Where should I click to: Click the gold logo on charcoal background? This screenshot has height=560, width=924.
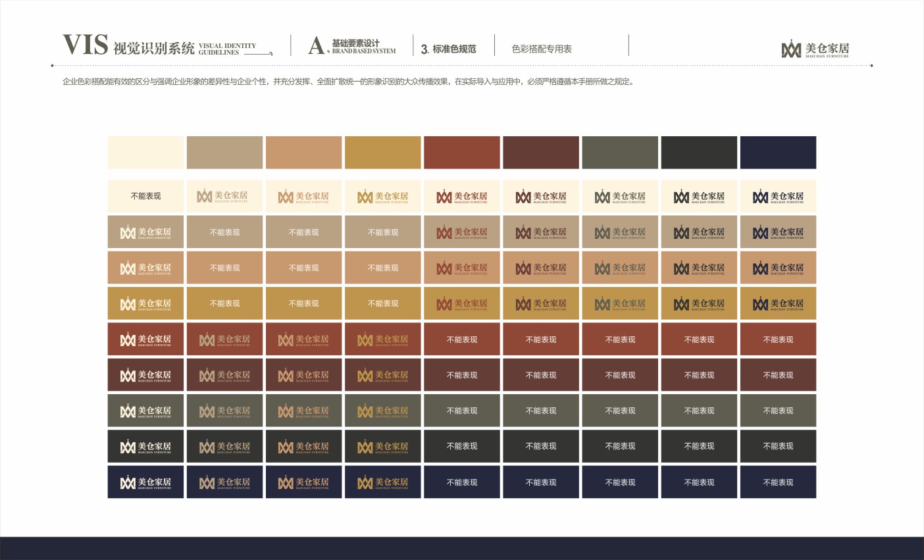coord(382,447)
